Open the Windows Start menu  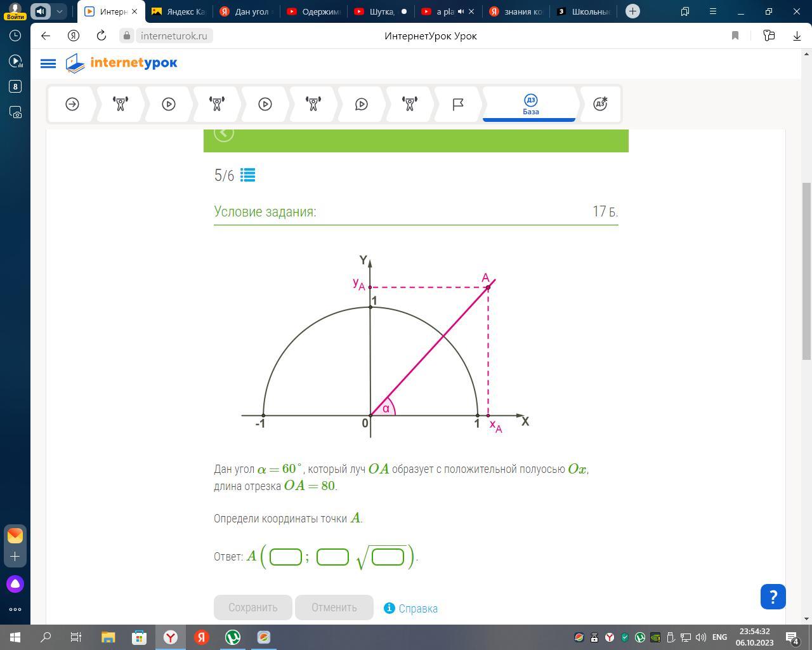click(15, 637)
